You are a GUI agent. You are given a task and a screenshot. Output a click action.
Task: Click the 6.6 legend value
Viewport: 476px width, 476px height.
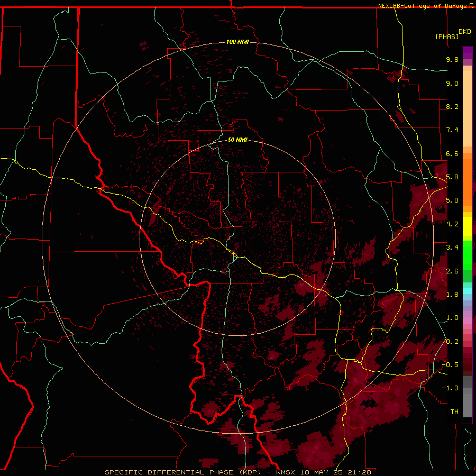coord(452,154)
